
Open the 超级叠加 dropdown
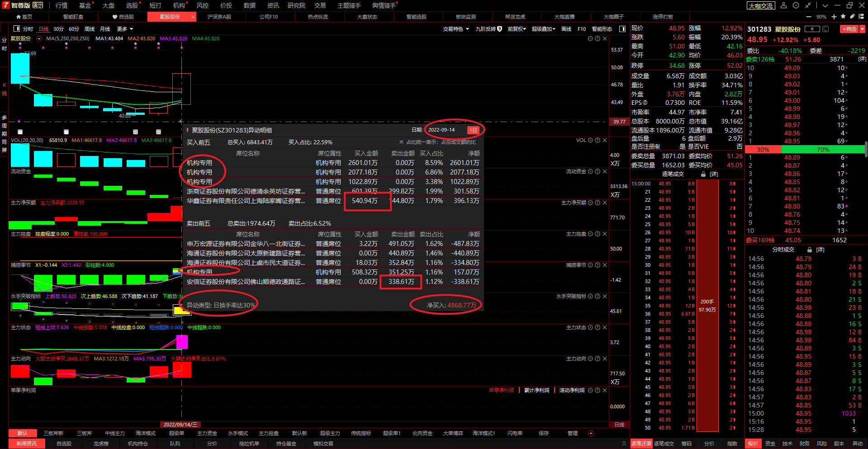point(543,29)
